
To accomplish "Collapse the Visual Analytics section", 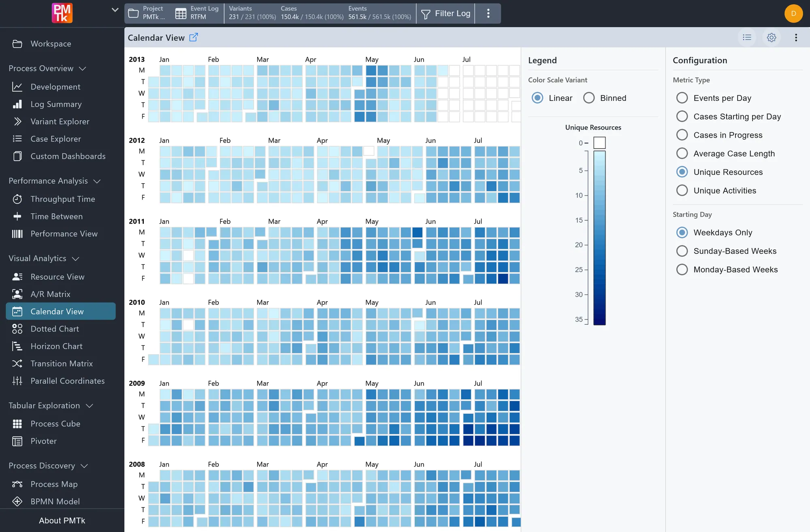I will pos(44,258).
